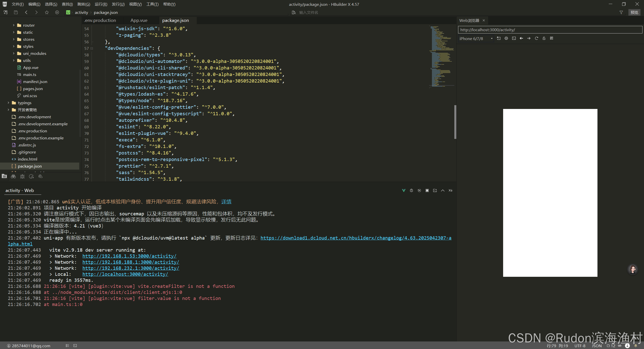Screen dimensions: 644x349
Task: Refresh the built-in Web browser page
Action: [536, 38]
